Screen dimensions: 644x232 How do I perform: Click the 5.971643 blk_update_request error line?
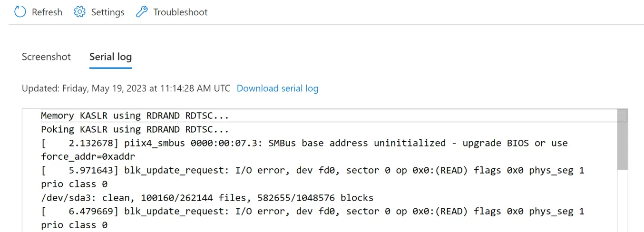click(x=312, y=177)
